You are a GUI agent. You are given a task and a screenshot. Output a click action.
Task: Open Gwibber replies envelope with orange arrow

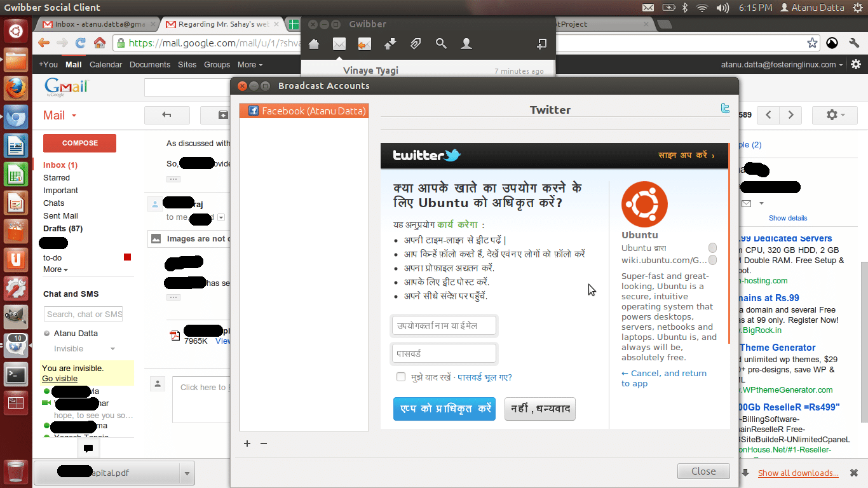[364, 44]
